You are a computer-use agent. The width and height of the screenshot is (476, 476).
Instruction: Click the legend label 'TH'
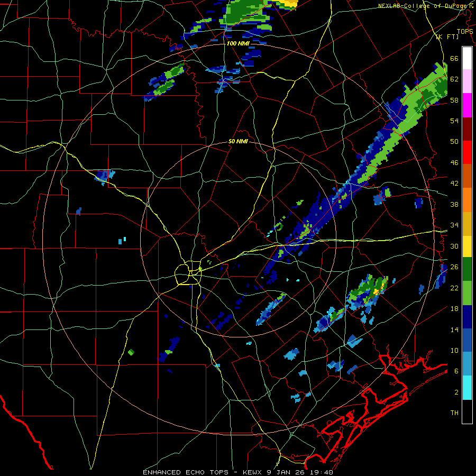tap(454, 413)
